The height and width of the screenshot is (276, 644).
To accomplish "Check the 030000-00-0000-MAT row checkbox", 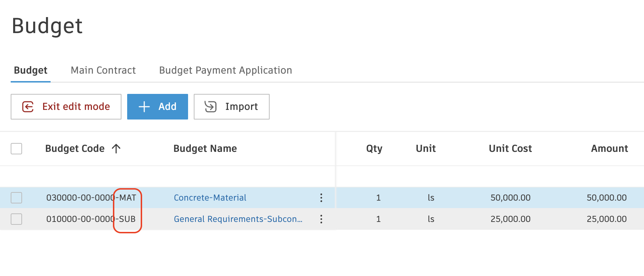I will point(16,198).
